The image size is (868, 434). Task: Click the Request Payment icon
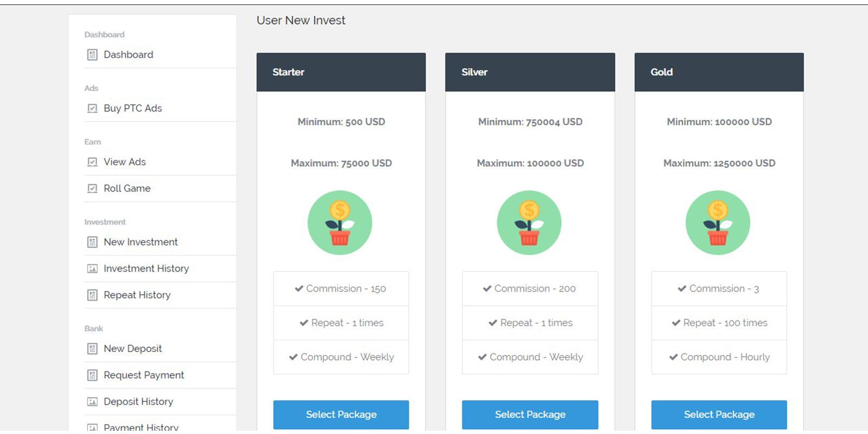point(92,375)
